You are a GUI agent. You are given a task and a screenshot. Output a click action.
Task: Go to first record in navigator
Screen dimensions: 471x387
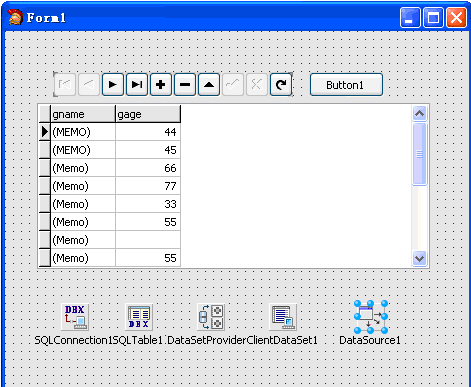click(65, 85)
